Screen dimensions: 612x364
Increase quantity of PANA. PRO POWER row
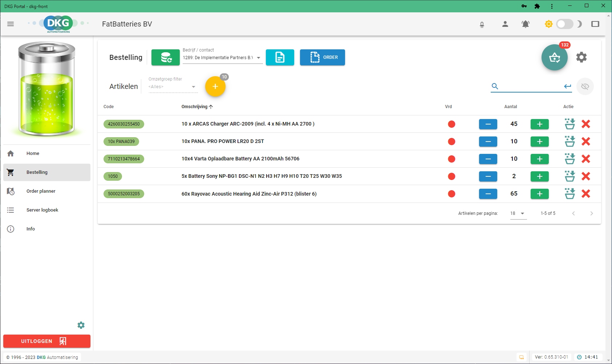click(x=540, y=142)
